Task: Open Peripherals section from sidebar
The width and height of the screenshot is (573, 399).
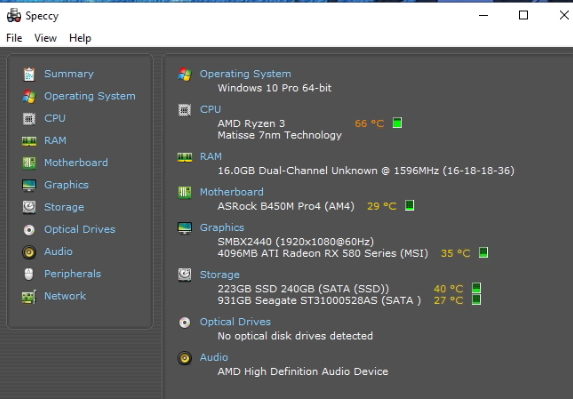Action: [x=72, y=274]
